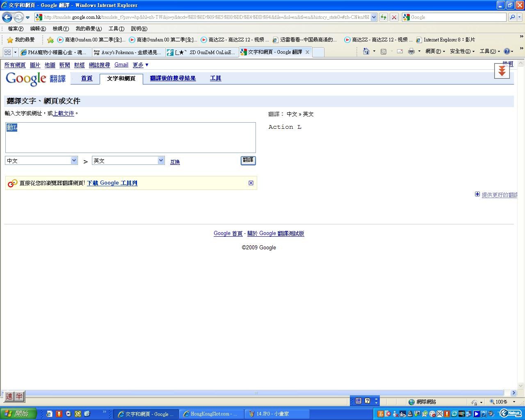Image resolution: width=525 pixels, height=420 pixels.
Task: Open the 安全性 Safety command menu
Action: 462,51
